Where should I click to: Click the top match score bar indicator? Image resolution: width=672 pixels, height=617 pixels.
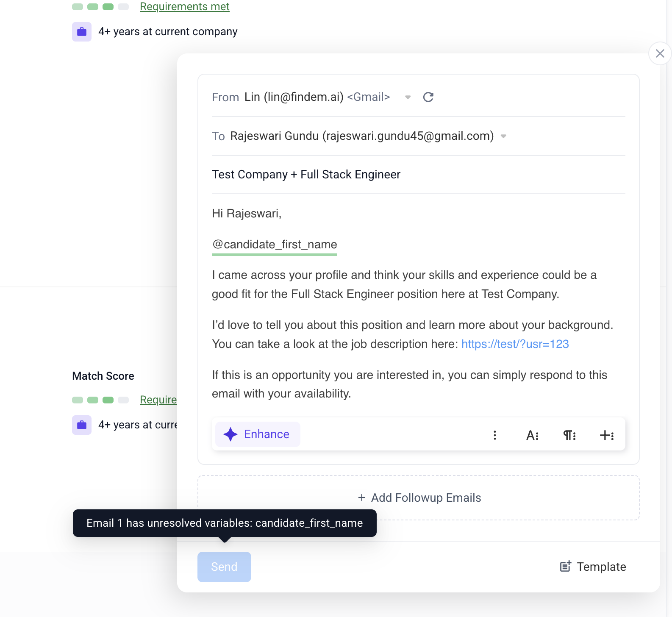pos(100,7)
